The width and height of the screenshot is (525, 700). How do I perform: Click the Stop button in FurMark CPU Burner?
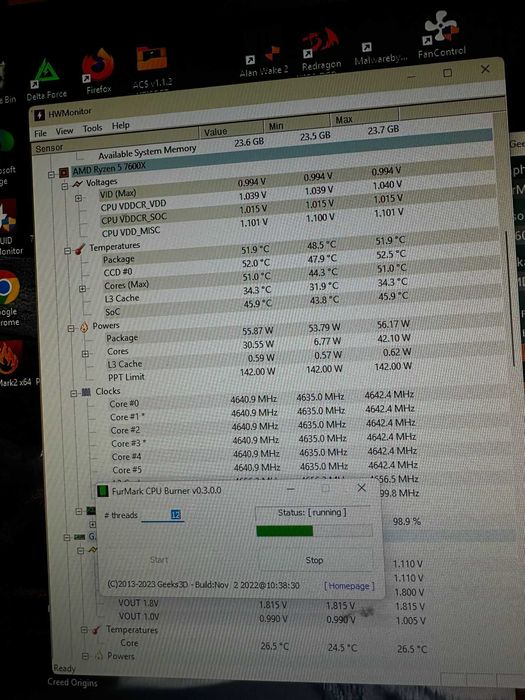click(314, 560)
